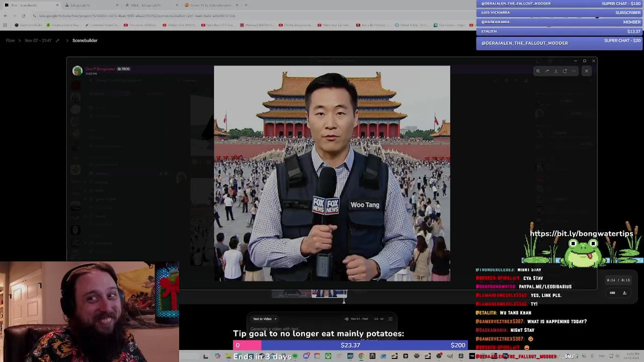The image size is (644, 362).
Task: Click the WU TANG KHAN chat message
Action: (x=515, y=313)
